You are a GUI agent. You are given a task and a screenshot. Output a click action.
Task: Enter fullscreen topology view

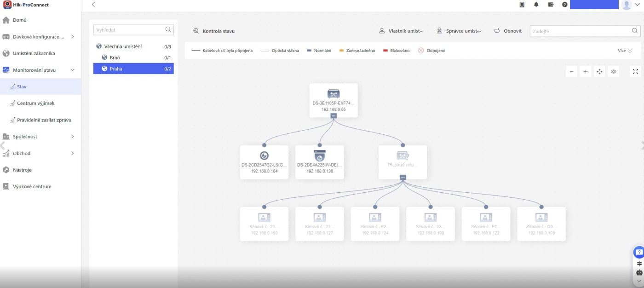click(x=635, y=72)
